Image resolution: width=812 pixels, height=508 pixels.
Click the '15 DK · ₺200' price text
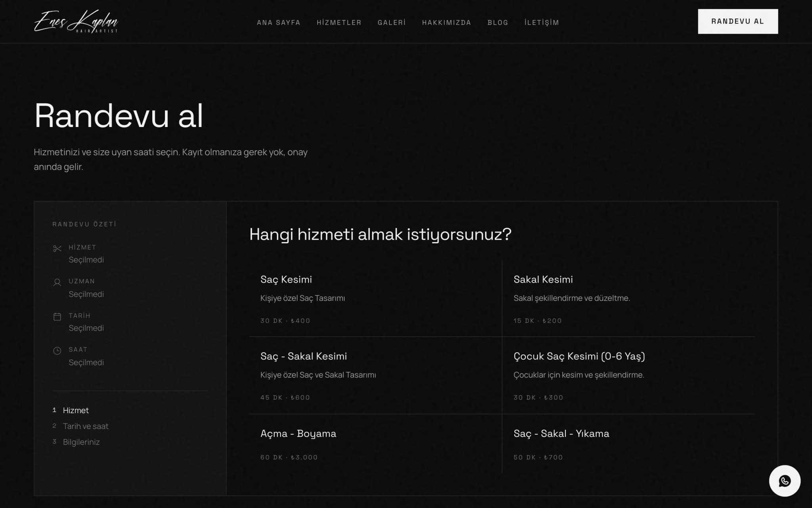(x=538, y=321)
